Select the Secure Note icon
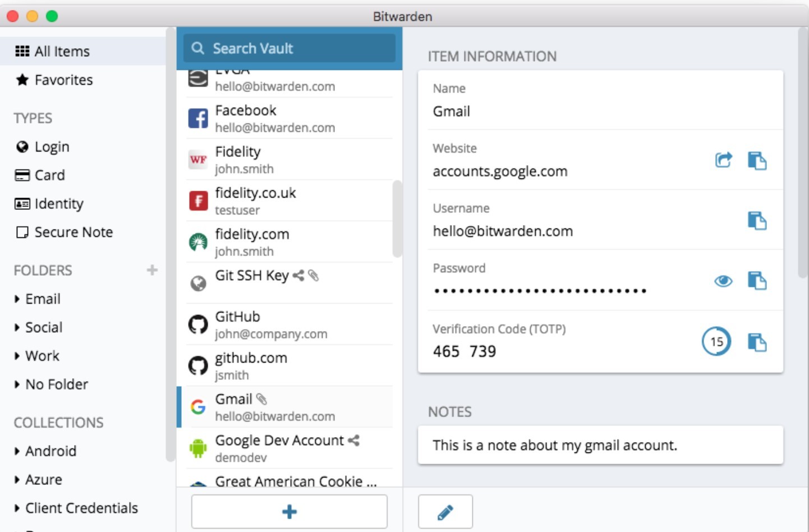The width and height of the screenshot is (809, 532). [22, 232]
